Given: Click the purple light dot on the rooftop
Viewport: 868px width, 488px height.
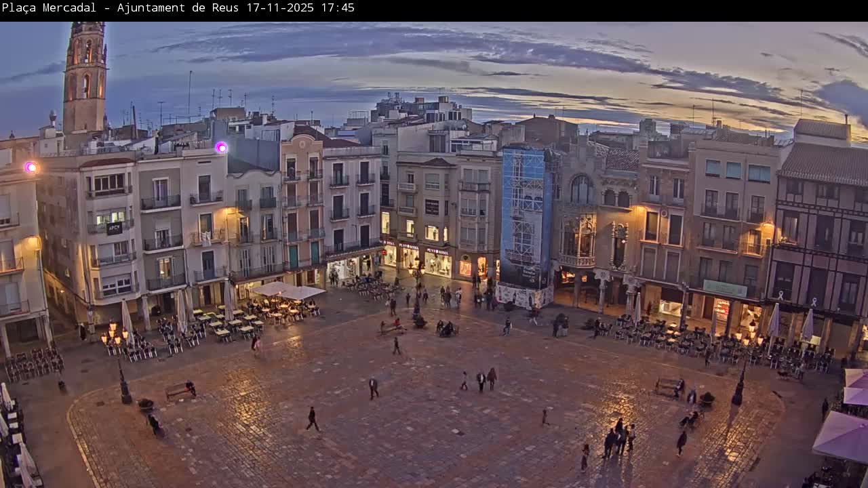Looking at the screenshot, I should (x=222, y=146).
